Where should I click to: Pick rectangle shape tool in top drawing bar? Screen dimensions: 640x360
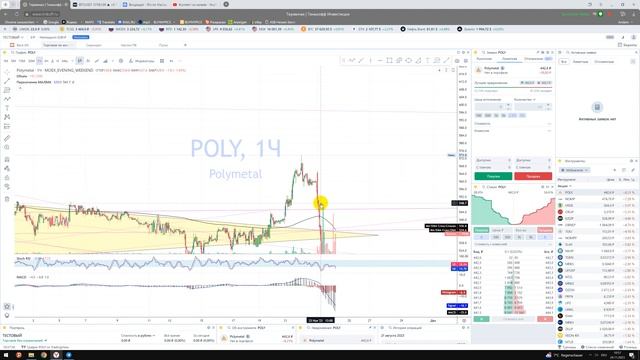pyautogui.click(x=389, y=60)
